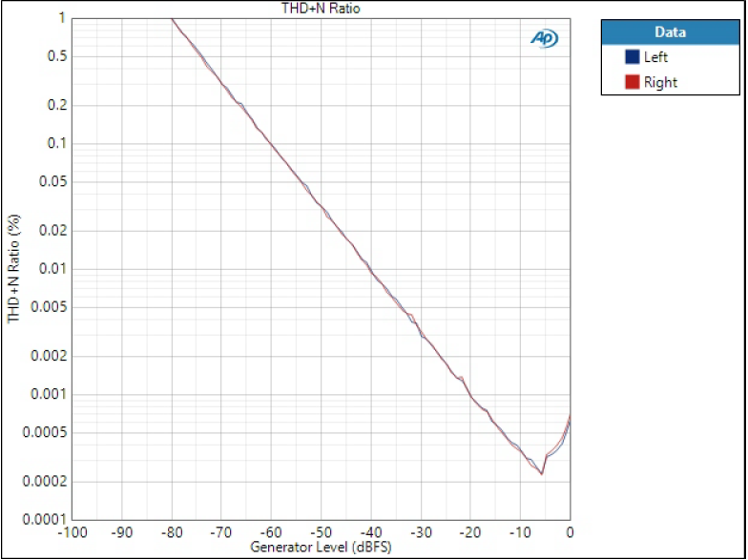Click the 0.001 y-axis tick label
The height and width of the screenshot is (560, 748).
tap(50, 394)
